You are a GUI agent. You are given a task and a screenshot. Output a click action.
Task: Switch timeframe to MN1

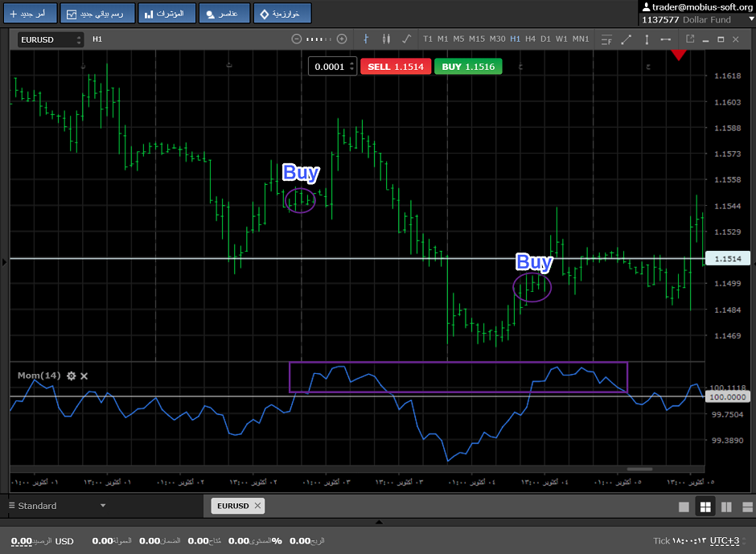coord(581,39)
